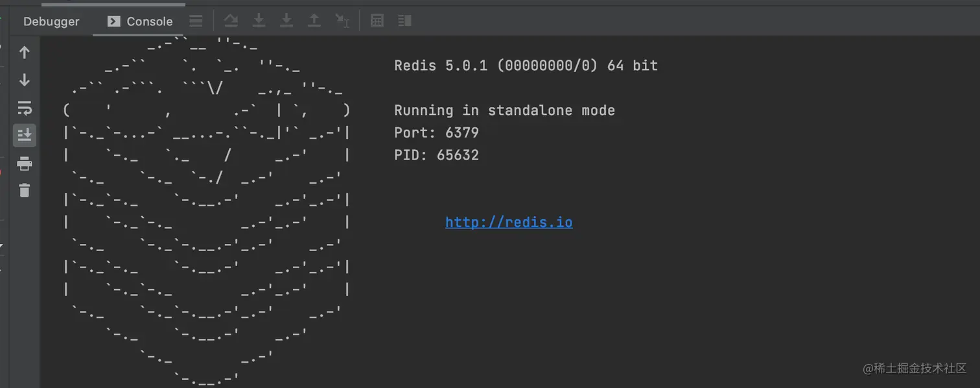980x388 pixels.
Task: Toggle Soft-Wrap in the console
Action: pyautogui.click(x=25, y=108)
